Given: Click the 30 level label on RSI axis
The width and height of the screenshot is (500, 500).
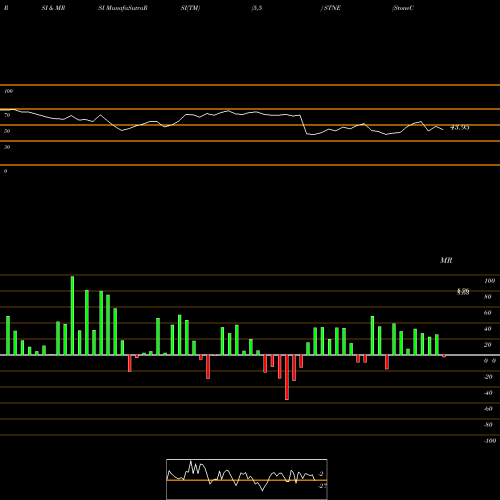Looking at the screenshot, I should click(7, 147).
